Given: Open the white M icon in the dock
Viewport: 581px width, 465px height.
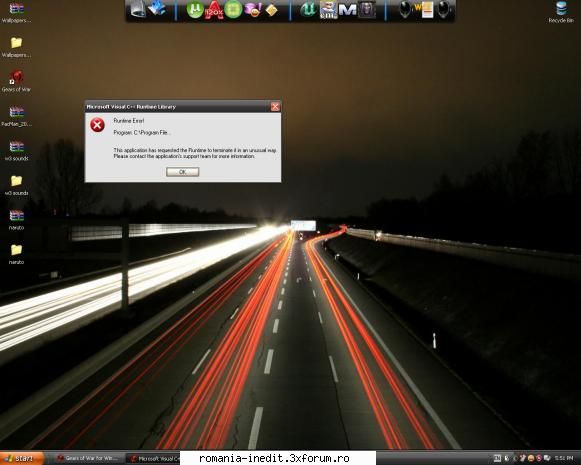Looking at the screenshot, I should 347,10.
